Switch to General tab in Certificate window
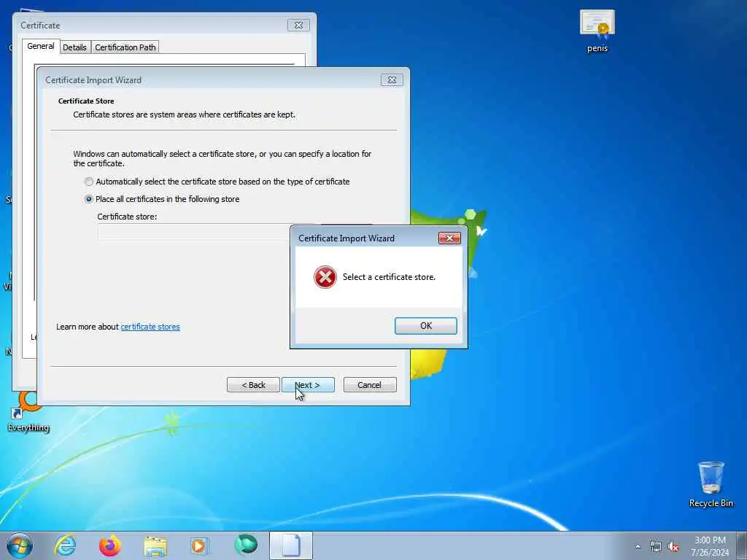 41,46
